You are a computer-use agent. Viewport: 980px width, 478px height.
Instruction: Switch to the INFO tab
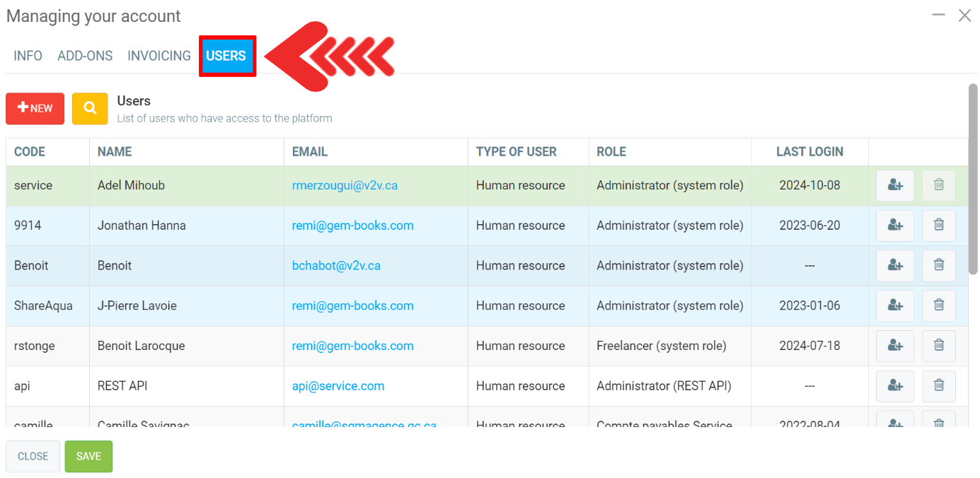[28, 56]
